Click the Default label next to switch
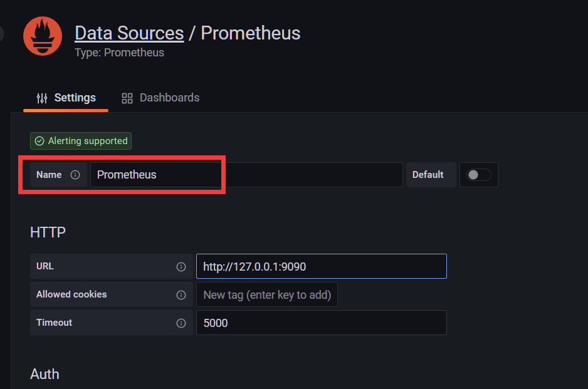The height and width of the screenshot is (389, 588). coord(428,175)
